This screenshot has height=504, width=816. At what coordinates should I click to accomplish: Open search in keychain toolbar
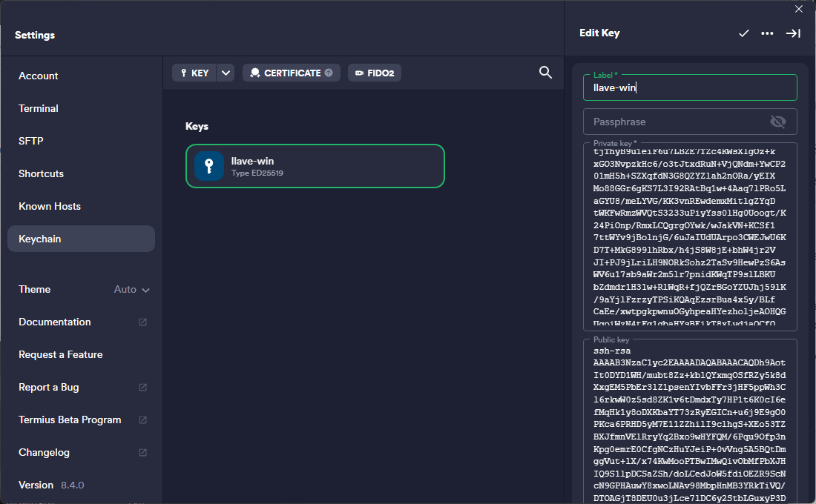[x=545, y=72]
